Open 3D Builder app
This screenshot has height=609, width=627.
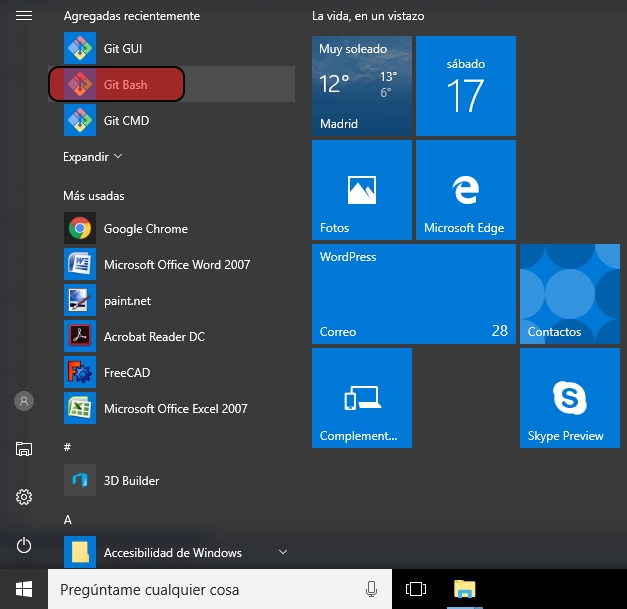pos(171,480)
